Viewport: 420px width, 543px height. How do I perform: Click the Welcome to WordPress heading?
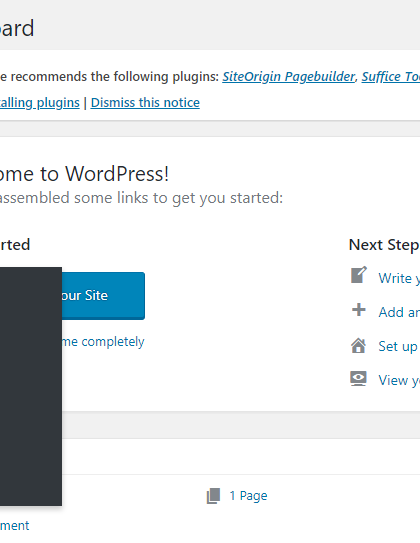84,173
